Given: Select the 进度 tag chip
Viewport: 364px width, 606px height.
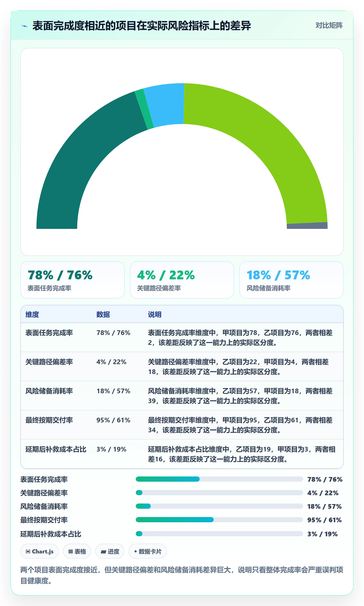Looking at the screenshot, I should point(110,551).
